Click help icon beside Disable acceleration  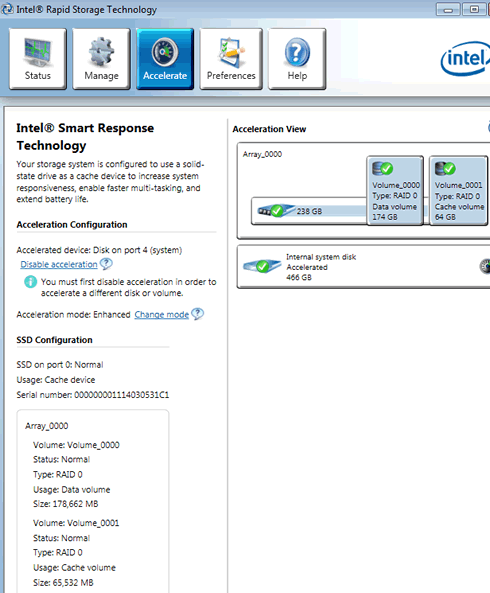pyautogui.click(x=106, y=264)
